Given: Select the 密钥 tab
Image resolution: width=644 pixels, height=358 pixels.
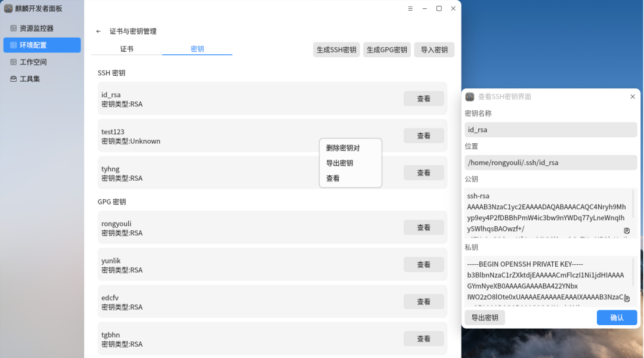Looking at the screenshot, I should tap(197, 49).
